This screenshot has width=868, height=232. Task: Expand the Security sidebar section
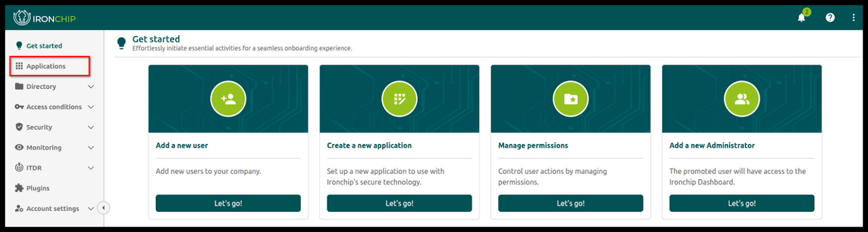[54, 127]
